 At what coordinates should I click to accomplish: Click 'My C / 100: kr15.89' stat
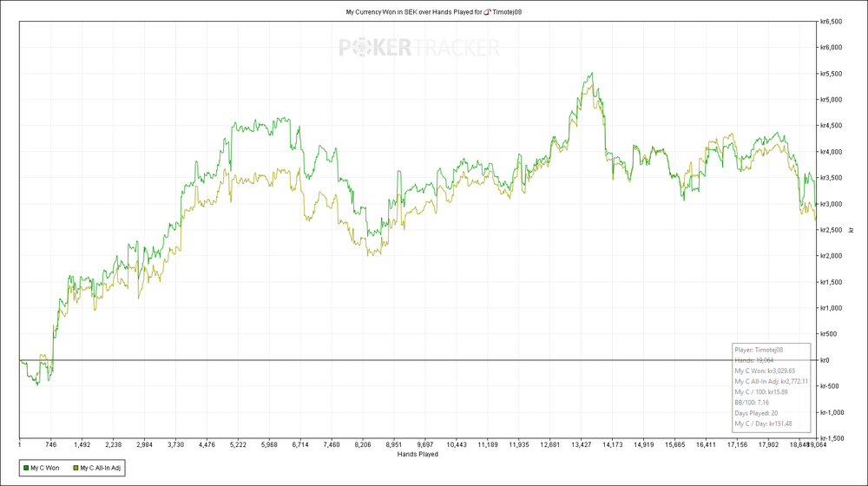(760, 392)
